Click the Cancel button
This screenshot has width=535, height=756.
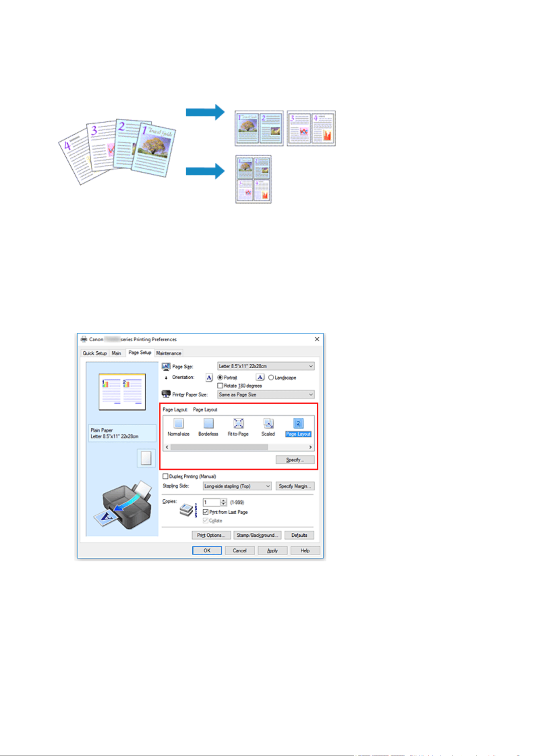240,550
